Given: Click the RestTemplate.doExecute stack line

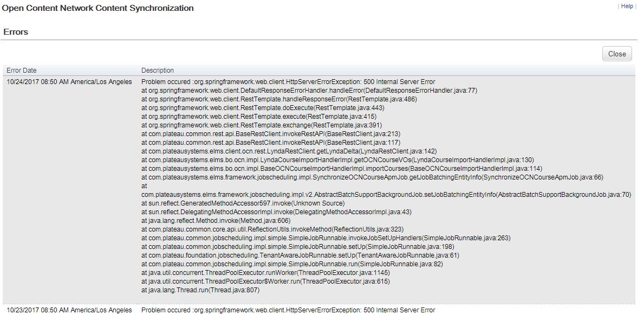Looking at the screenshot, I should [x=263, y=108].
